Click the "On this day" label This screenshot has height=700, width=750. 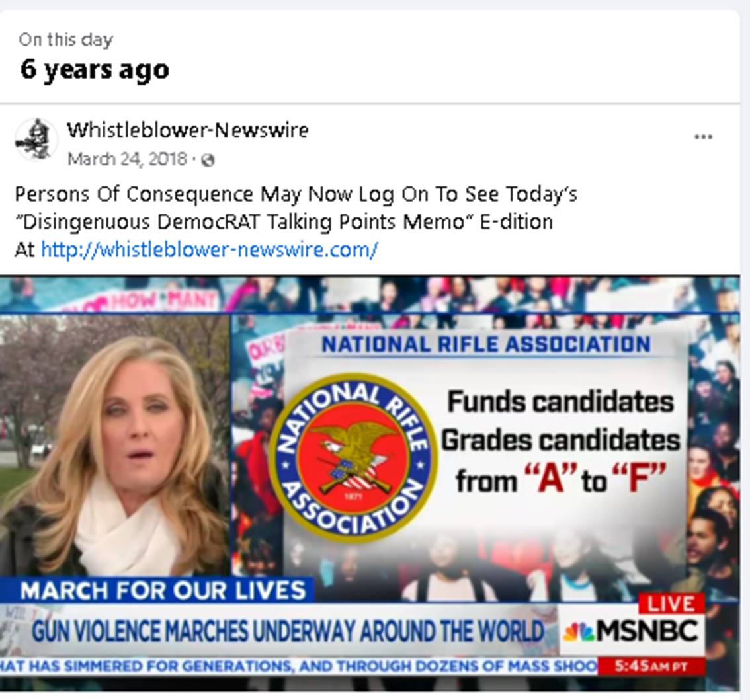click(x=66, y=40)
